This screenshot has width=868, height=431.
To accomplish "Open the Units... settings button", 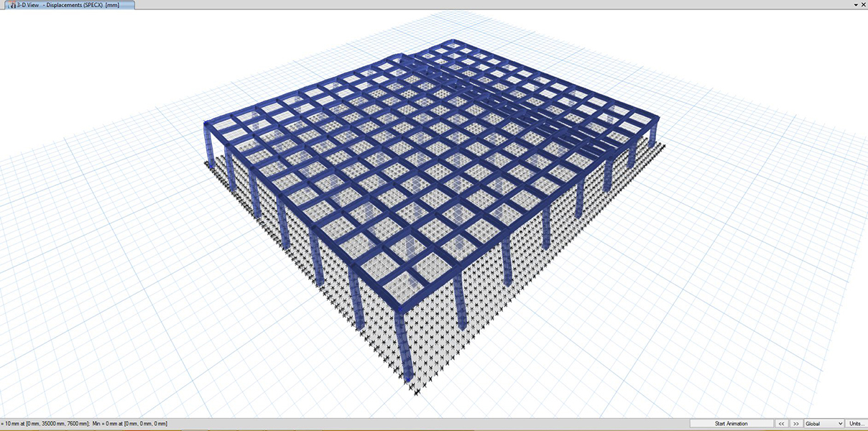I will pos(857,424).
